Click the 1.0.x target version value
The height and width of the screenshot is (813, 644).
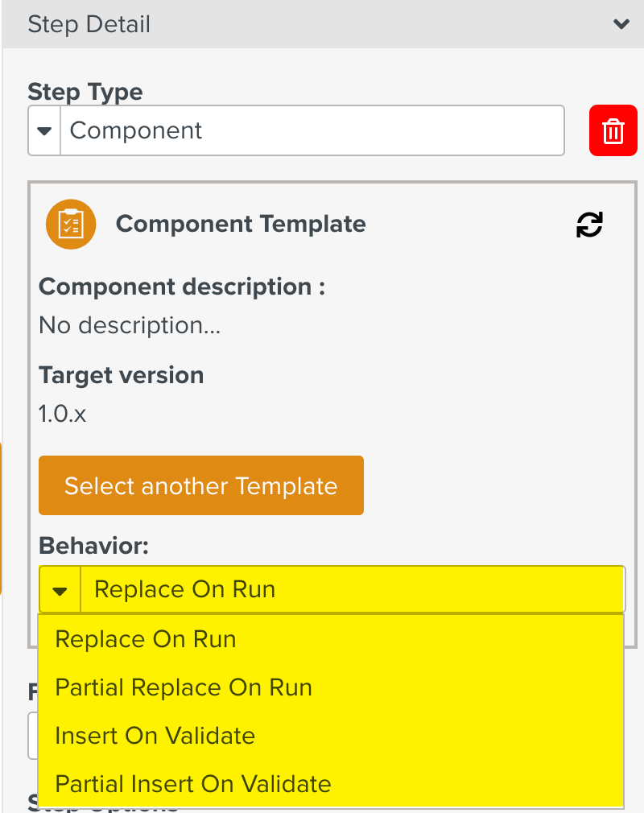click(63, 414)
